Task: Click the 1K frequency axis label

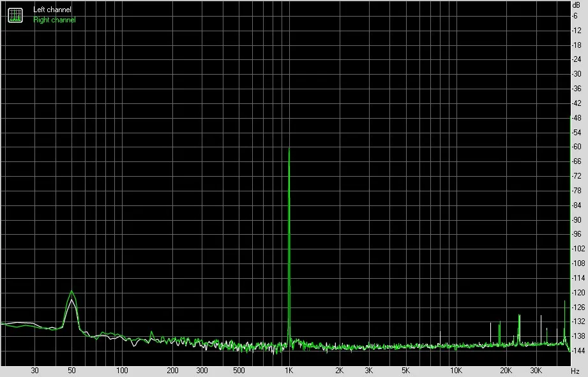Action: point(289,371)
